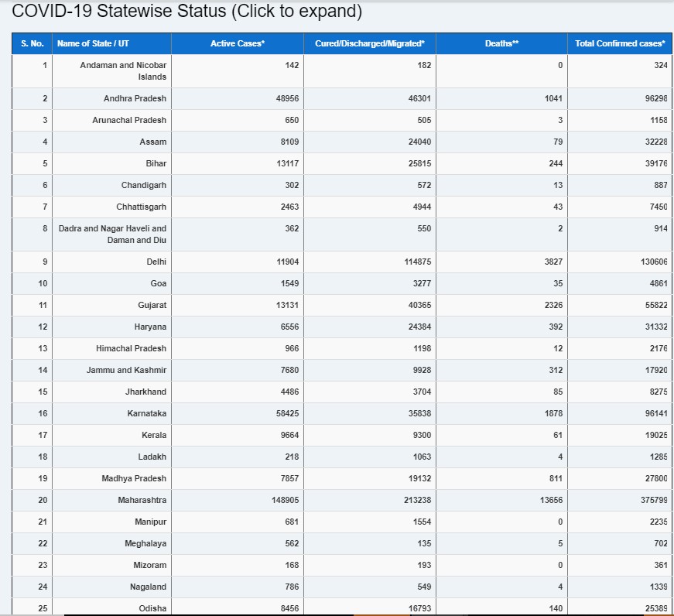The image size is (674, 616).
Task: Click the 'Total Confirmed cases*' header
Action: click(x=619, y=43)
